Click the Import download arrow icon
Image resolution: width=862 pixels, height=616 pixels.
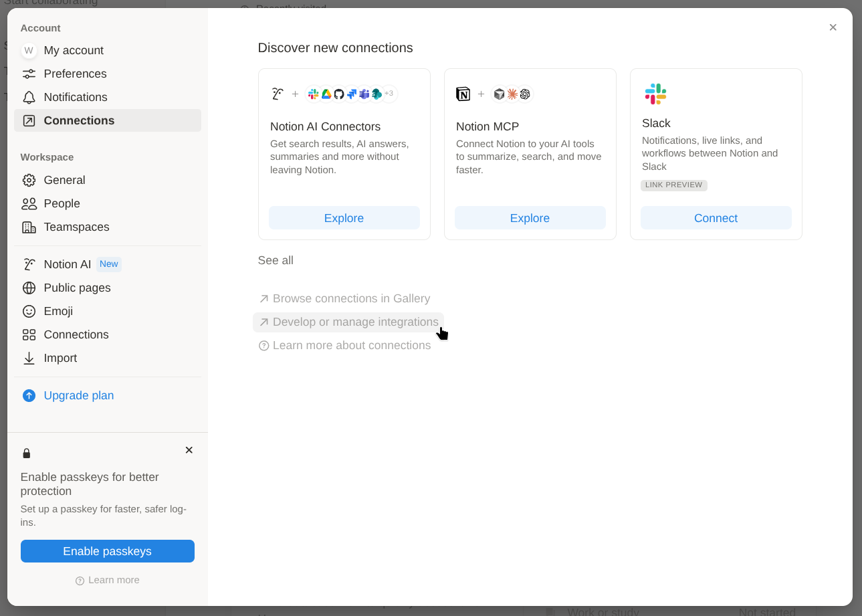(29, 358)
